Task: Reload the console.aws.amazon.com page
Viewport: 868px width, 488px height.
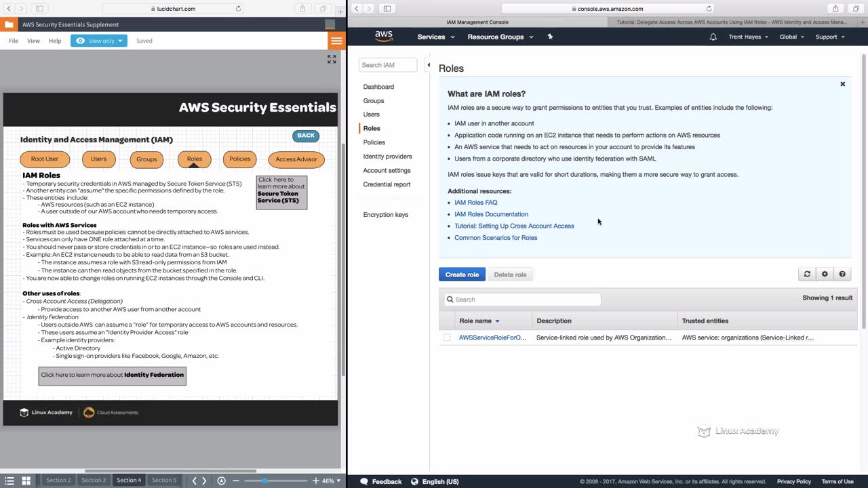Action: (709, 9)
